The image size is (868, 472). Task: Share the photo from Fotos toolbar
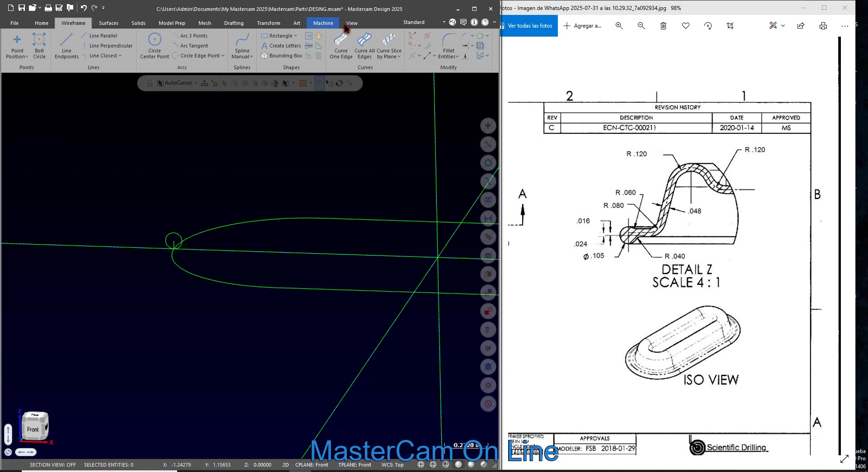coord(801,26)
